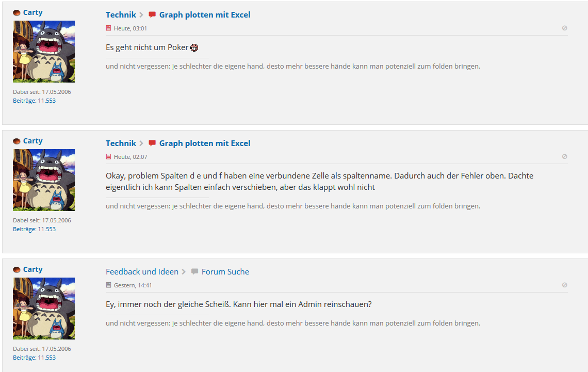Open Graph plotten mit Excel in the second post
This screenshot has width=588, height=372.
(x=205, y=143)
